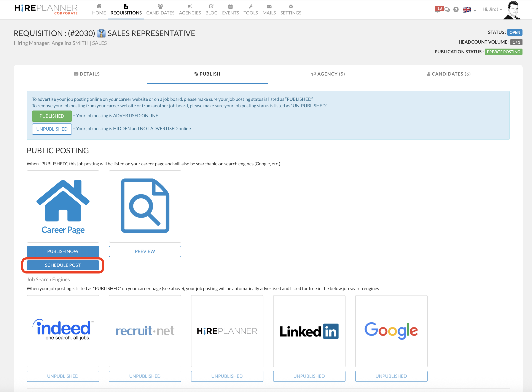The image size is (532, 392).
Task: Open the DETAILS tab
Action: [87, 74]
